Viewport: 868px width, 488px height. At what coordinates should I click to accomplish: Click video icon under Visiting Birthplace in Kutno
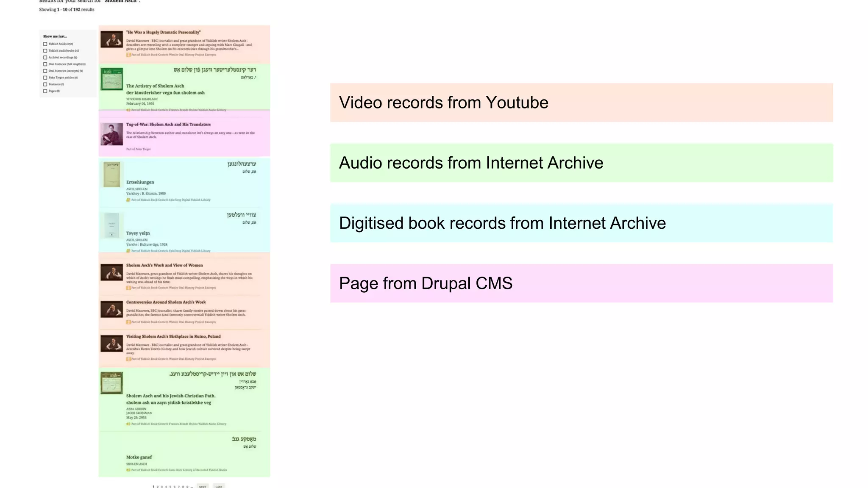point(128,359)
